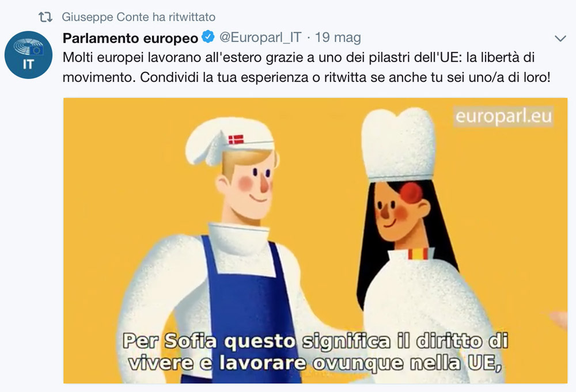Play the embedded chef animation video
576x392 pixels.
(x=315, y=241)
